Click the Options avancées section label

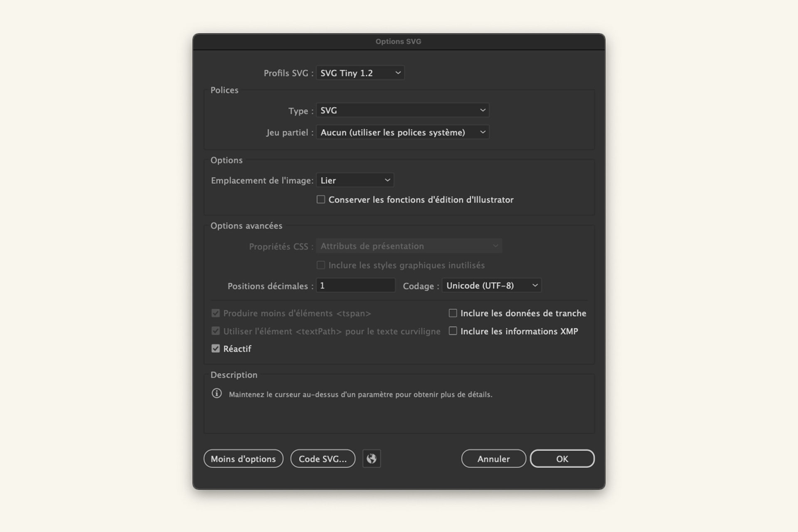pos(246,226)
